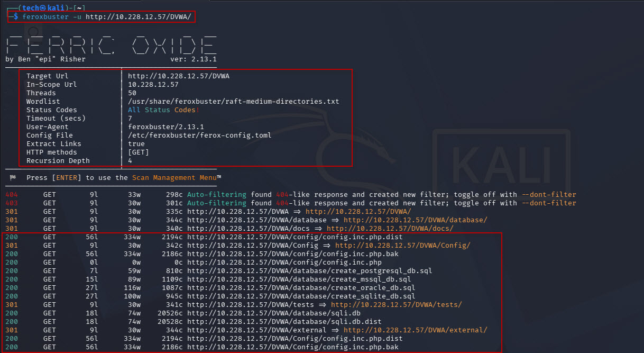The height and width of the screenshot is (353, 644).
Task: Select the 'by Ben "epi" Risher' credit line
Action: click(45, 59)
